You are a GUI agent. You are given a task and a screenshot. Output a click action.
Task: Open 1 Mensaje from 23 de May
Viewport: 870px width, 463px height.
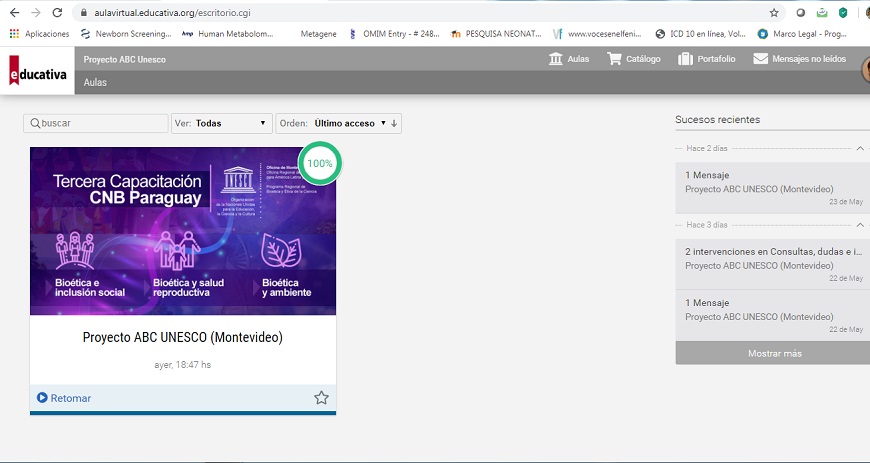coord(772,188)
